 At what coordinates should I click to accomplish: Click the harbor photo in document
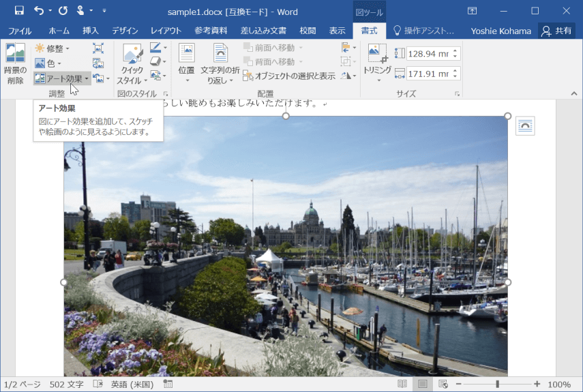coord(286,246)
